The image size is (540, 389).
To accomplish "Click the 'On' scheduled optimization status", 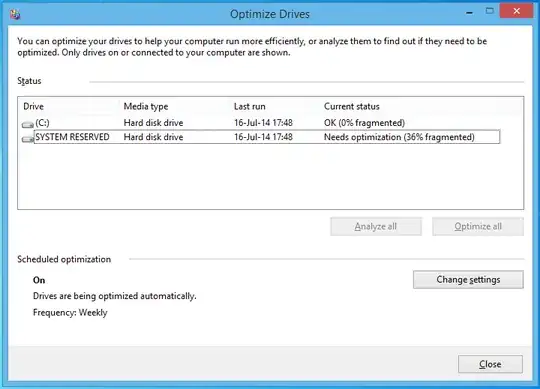I will pos(39,280).
